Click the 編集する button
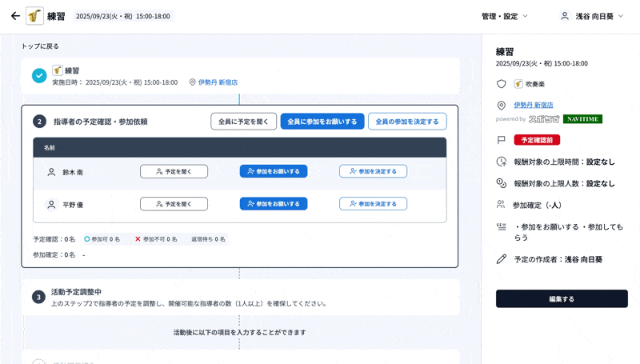 (562, 298)
